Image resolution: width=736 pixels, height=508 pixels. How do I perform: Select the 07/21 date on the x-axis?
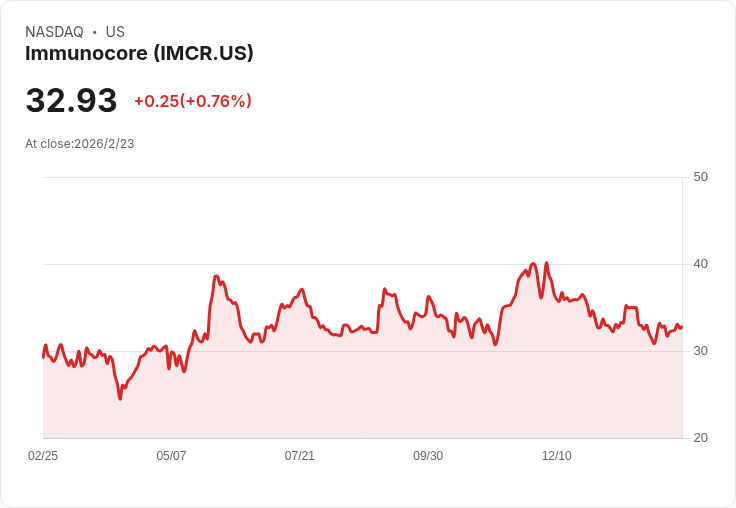[300, 456]
